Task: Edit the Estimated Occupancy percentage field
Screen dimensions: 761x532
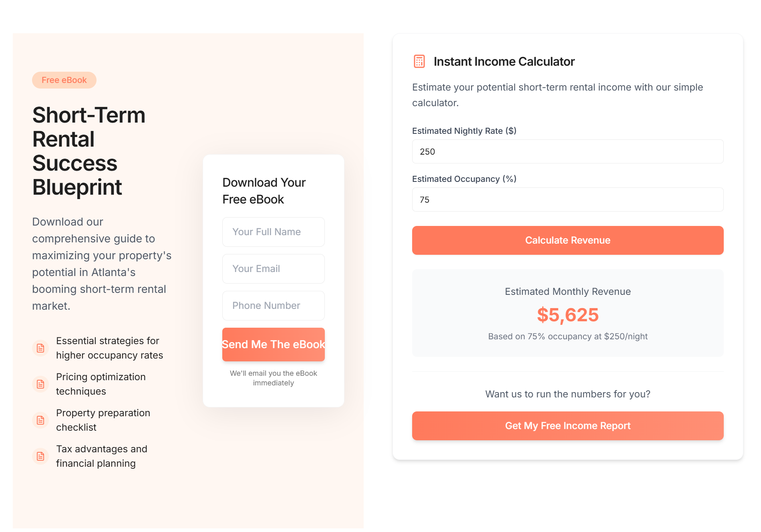Action: [x=568, y=199]
